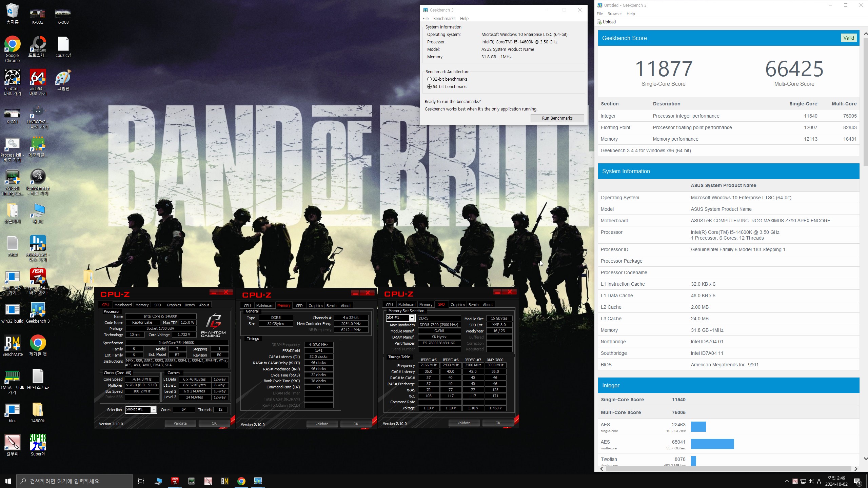
Task: Open the cpuz.cvf file icon
Action: click(63, 47)
